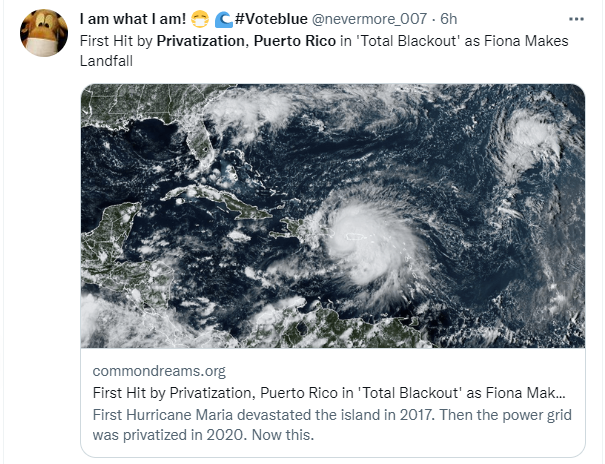Click the blue wave emoji beside #Voteblue
This screenshot has height=464, width=605.
pyautogui.click(x=223, y=19)
